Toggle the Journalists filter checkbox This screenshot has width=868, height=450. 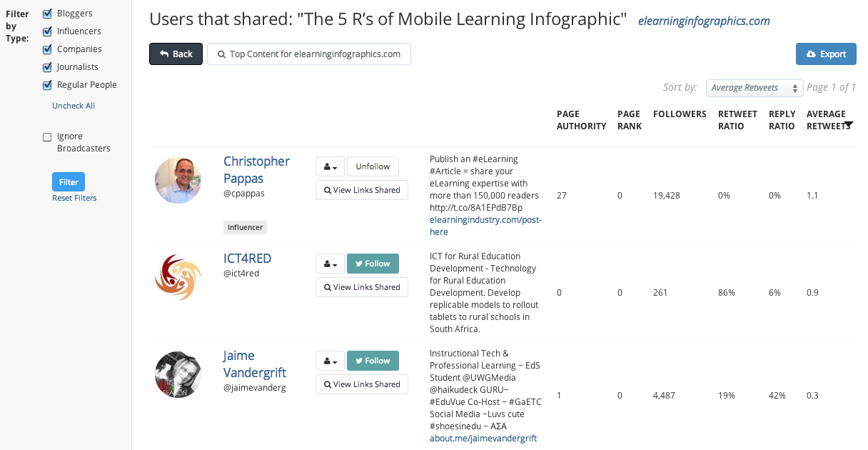pyautogui.click(x=48, y=67)
